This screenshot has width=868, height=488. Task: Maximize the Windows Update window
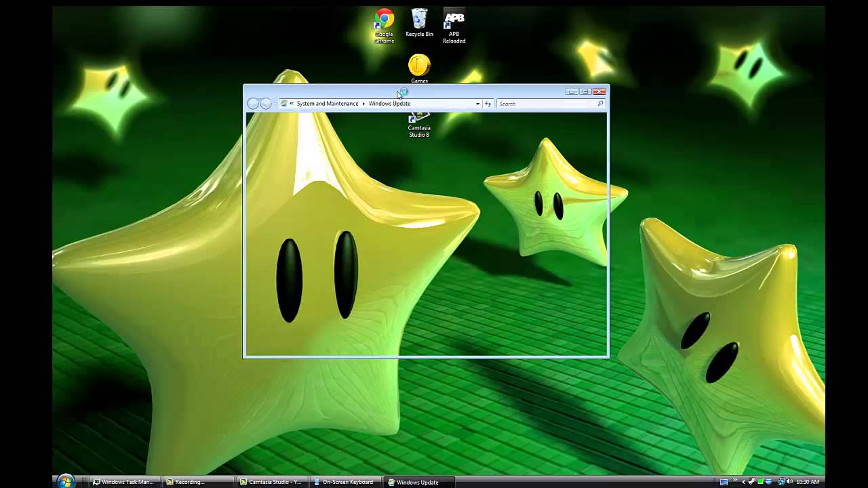coord(585,91)
